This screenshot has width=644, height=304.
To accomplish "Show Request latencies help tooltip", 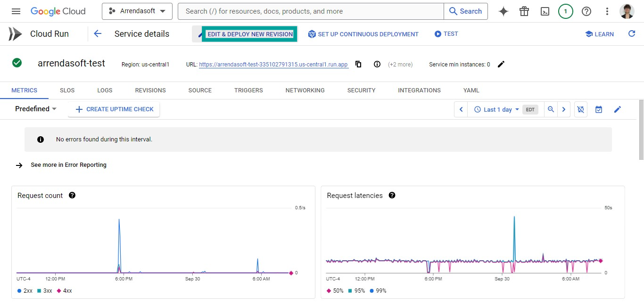I will coord(392,195).
